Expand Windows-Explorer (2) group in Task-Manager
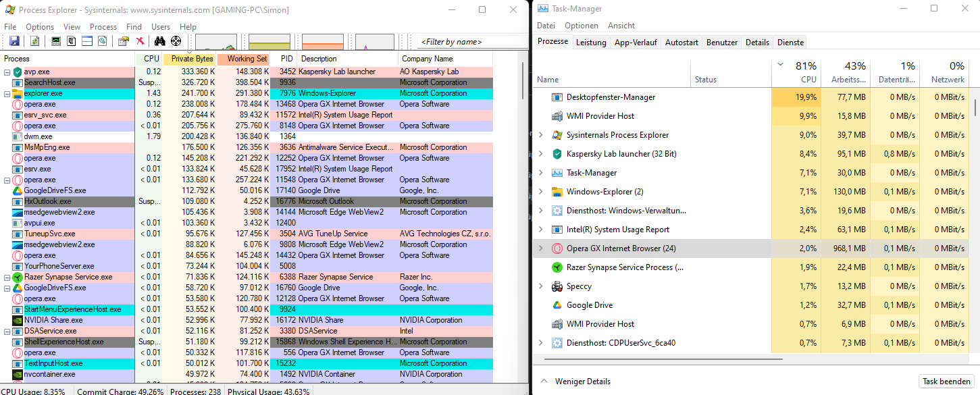The height and width of the screenshot is (395, 980). [x=540, y=192]
